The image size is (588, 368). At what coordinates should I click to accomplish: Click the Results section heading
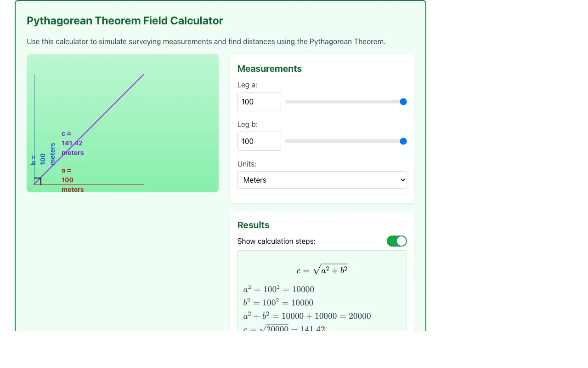click(x=253, y=225)
